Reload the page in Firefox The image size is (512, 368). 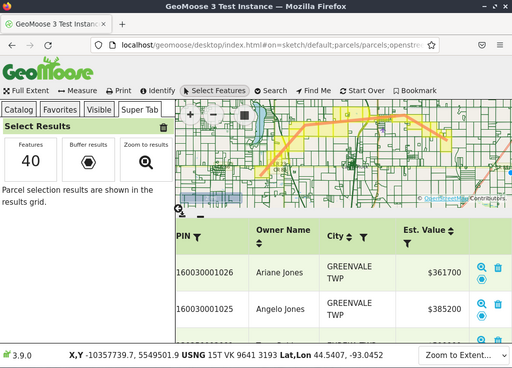click(48, 45)
